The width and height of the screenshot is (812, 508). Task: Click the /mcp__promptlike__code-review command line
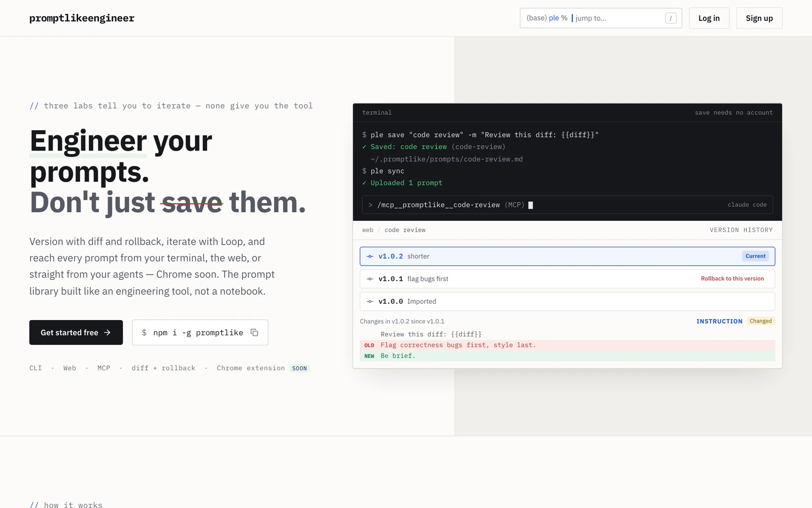pyautogui.click(x=567, y=205)
